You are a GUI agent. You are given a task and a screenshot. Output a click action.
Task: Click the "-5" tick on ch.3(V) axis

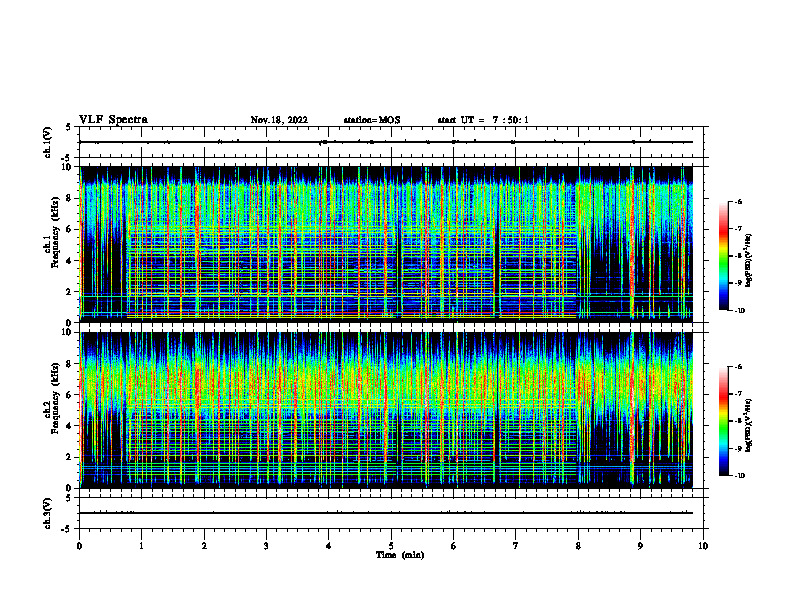tap(68, 529)
